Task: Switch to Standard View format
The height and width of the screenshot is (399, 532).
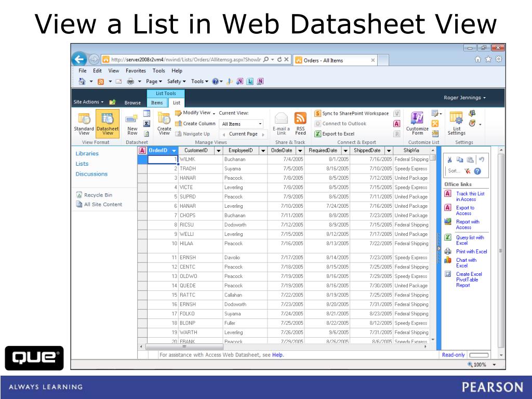Action: click(x=84, y=124)
